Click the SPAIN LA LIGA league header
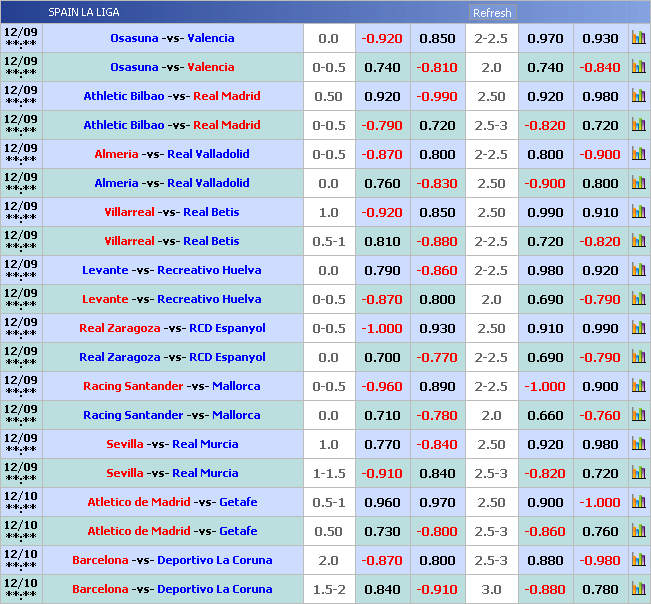 tap(82, 12)
